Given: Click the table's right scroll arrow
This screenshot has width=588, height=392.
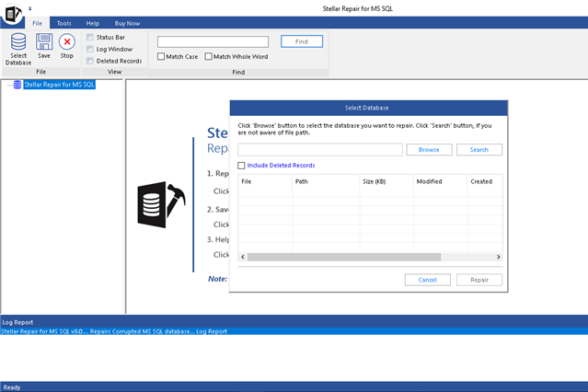Looking at the screenshot, I should click(499, 257).
